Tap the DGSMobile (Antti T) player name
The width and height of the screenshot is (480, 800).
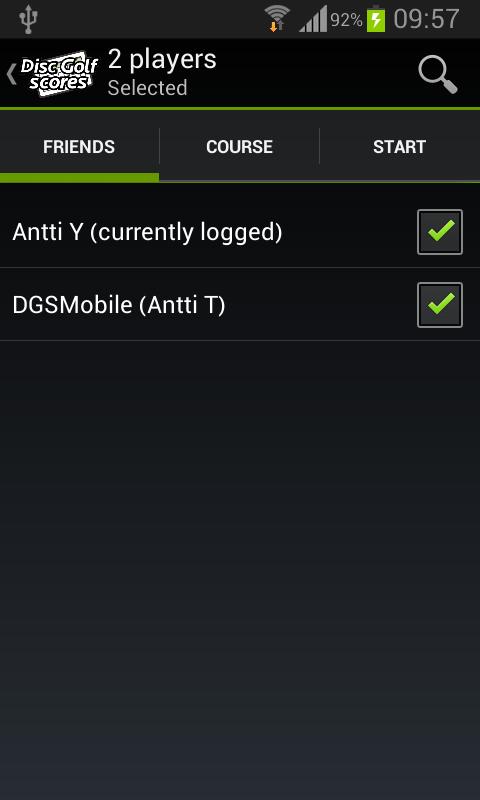point(119,305)
